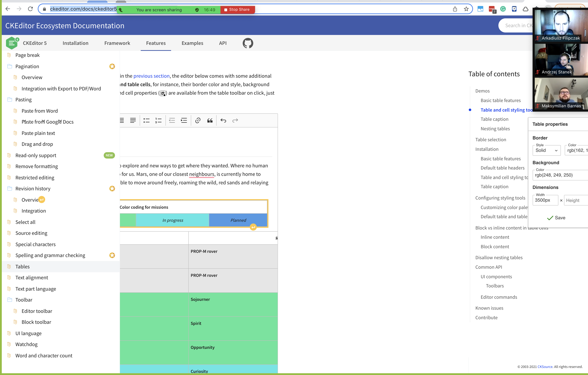Select the numbered list icon in editor toolbar
Image resolution: width=588 pixels, height=375 pixels.
(158, 120)
